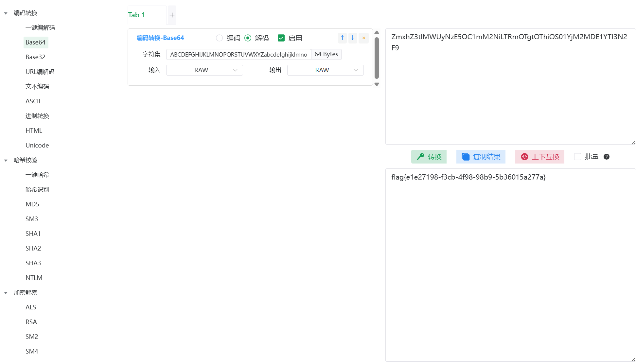The height and width of the screenshot is (364, 636).
Task: Open the 一键编解码 item
Action: pyautogui.click(x=40, y=27)
